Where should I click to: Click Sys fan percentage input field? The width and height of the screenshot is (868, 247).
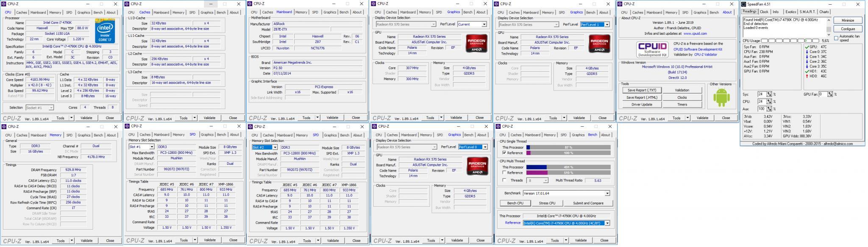762,94
